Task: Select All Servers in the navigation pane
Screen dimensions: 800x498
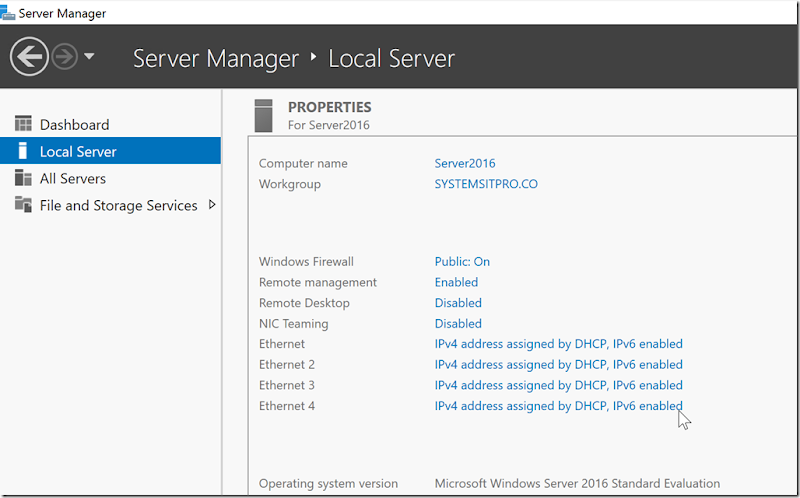Action: pos(72,179)
